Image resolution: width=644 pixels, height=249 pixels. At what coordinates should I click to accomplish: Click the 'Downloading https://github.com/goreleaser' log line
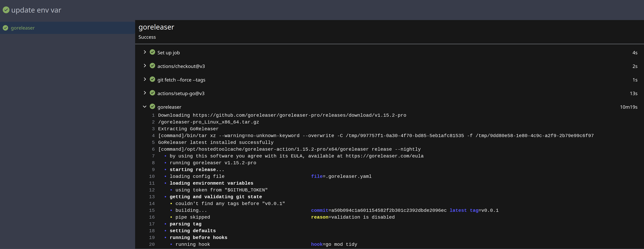coord(282,115)
